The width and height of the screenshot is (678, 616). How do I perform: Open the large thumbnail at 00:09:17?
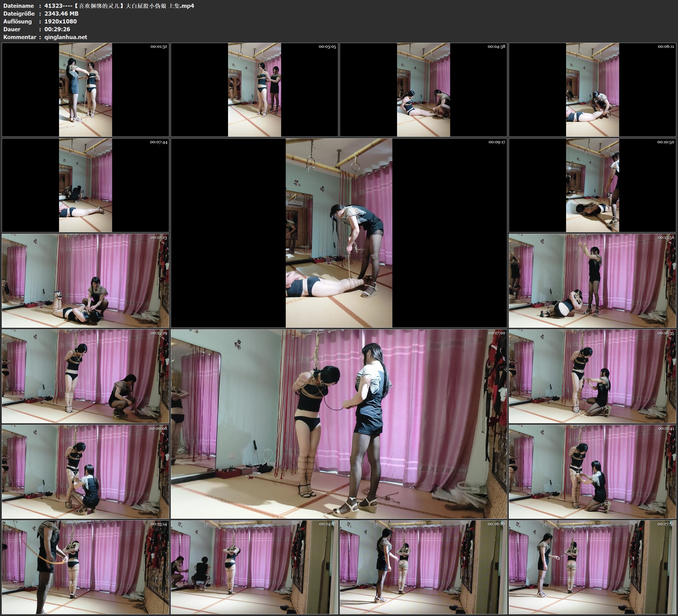(339, 233)
